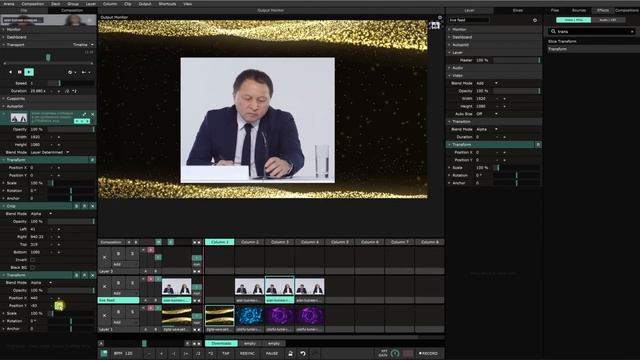The height and width of the screenshot is (360, 640).
Task: Click the AFT gain knob
Action: 395,353
